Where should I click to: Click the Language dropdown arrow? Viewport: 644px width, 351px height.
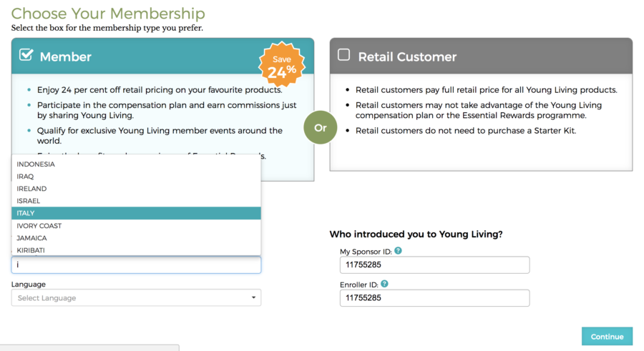(x=253, y=297)
